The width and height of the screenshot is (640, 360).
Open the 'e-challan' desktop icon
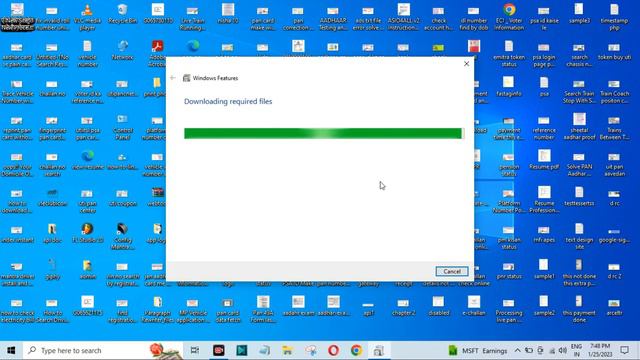473,306
